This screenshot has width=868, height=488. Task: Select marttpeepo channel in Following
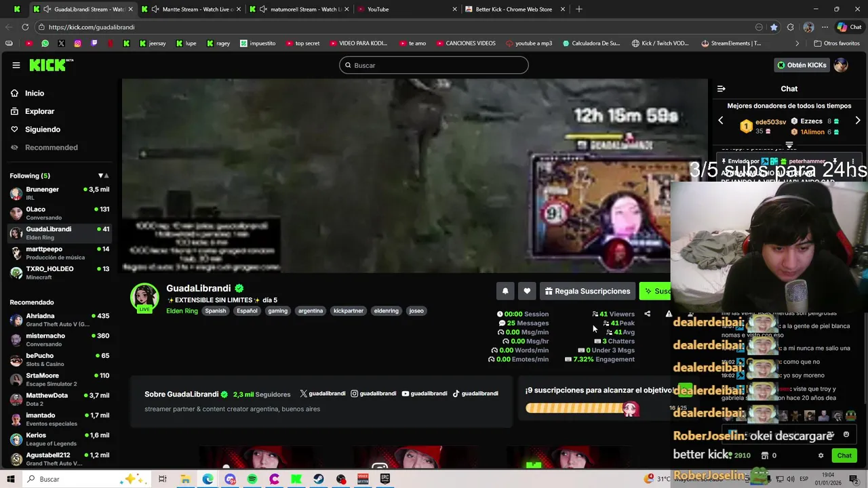(x=60, y=253)
